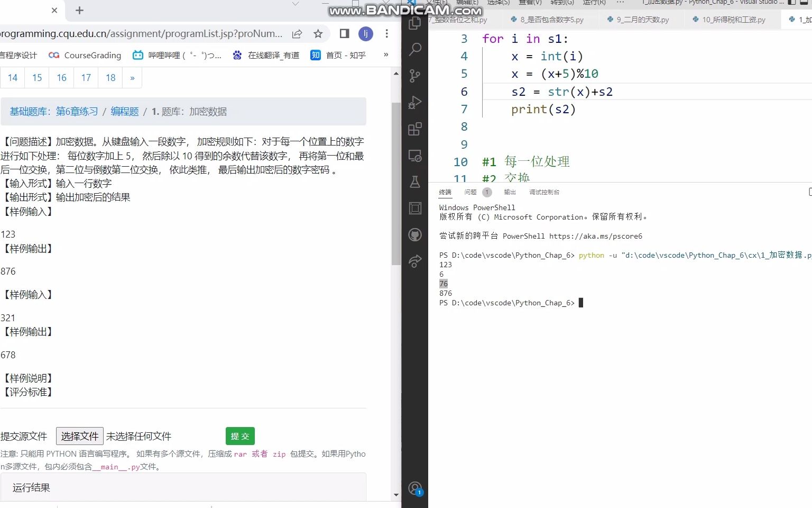This screenshot has height=508, width=812.
Task: Open the browser profile avatar
Action: [366, 34]
